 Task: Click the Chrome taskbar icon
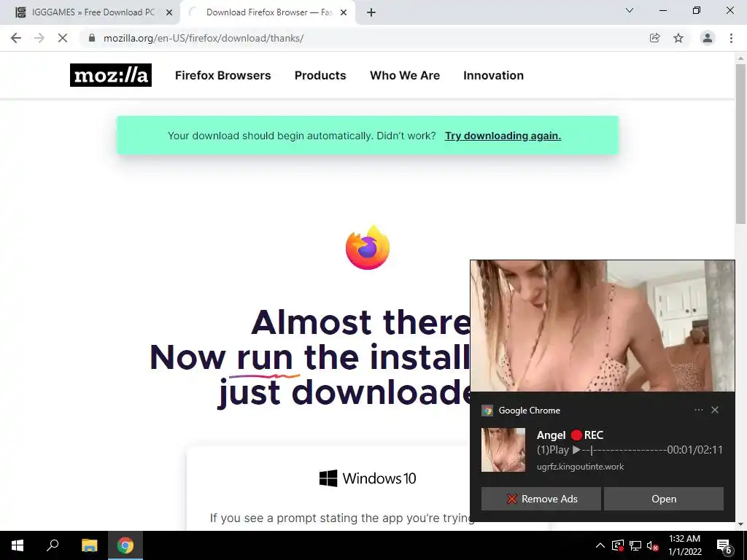[x=125, y=545]
